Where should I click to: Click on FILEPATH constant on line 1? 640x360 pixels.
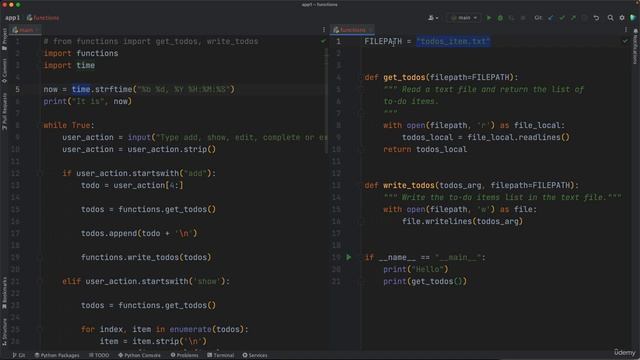click(x=383, y=41)
